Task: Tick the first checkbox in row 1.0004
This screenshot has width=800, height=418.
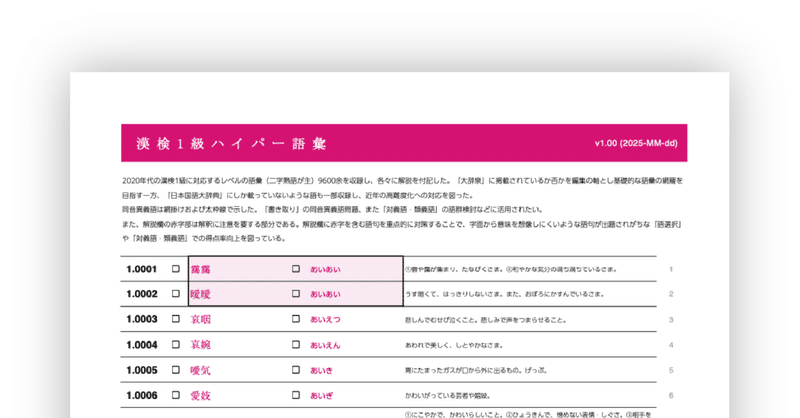Action: point(176,345)
